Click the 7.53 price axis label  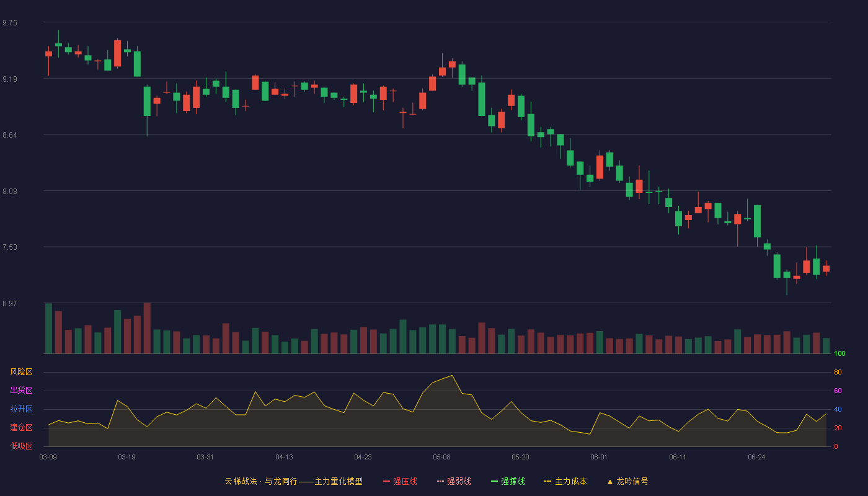coord(10,247)
